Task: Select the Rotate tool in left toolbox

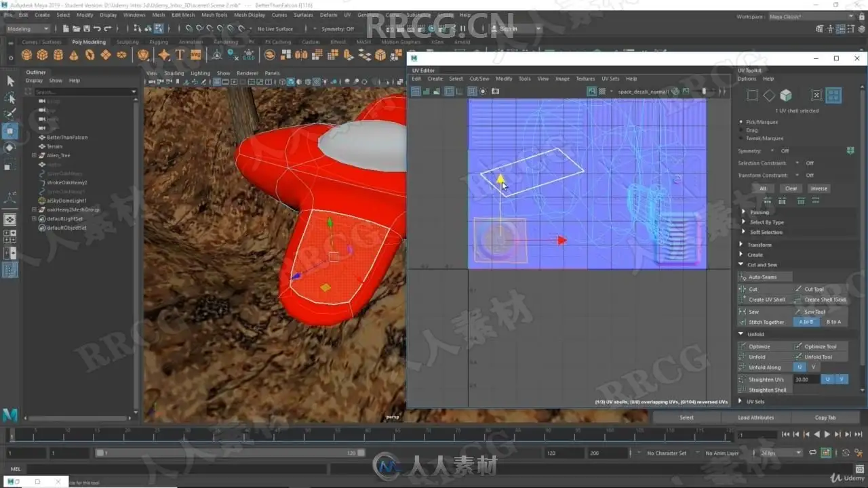Action: click(10, 147)
